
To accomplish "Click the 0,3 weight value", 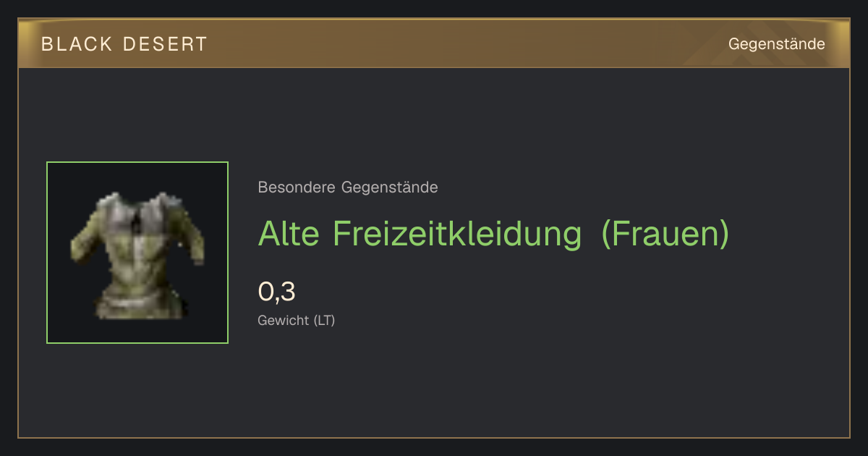I will point(277,292).
